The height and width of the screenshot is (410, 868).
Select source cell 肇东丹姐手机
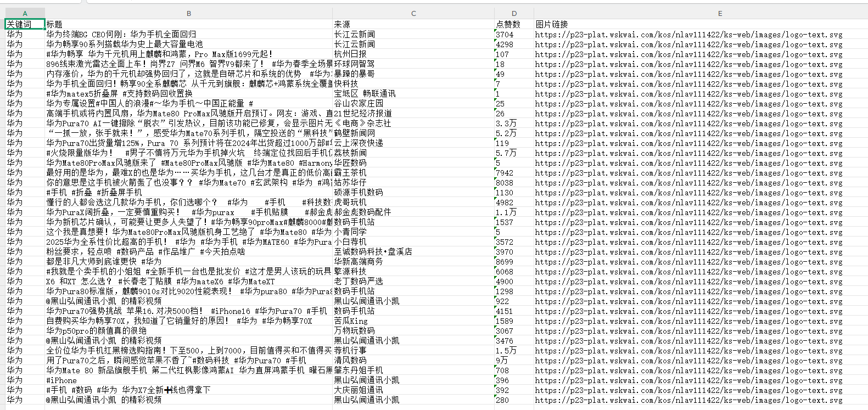(x=413, y=370)
